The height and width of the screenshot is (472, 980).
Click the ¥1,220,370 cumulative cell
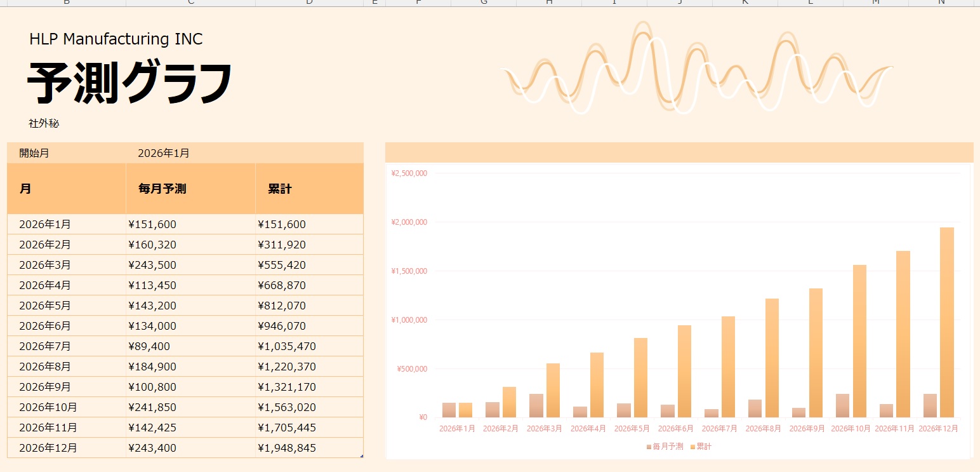(x=287, y=367)
